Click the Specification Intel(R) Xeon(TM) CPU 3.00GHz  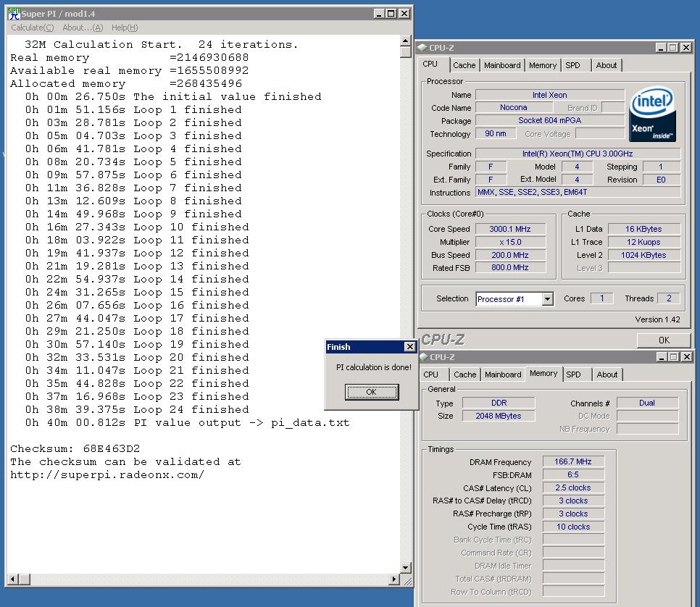578,154
